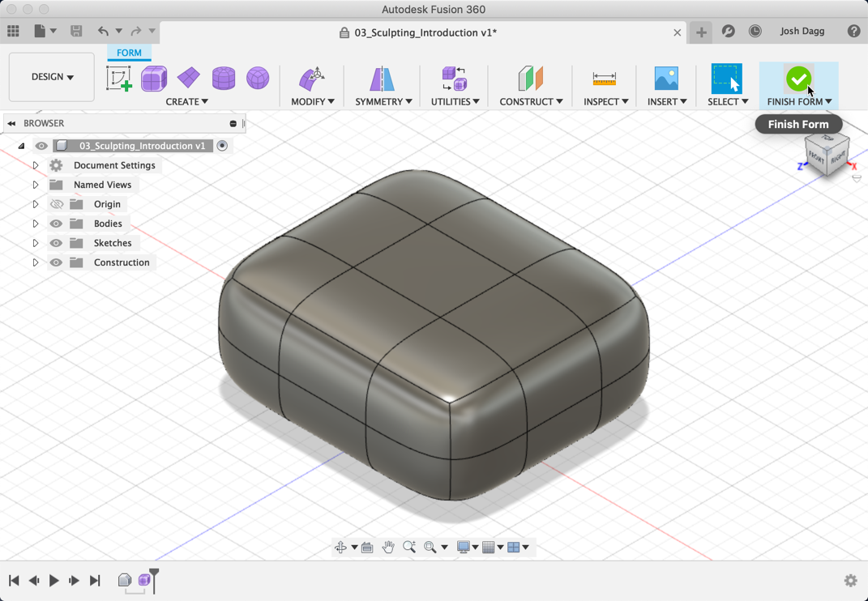Select the Cylinder form tool
Screen dimensions: 868x601
click(224, 78)
